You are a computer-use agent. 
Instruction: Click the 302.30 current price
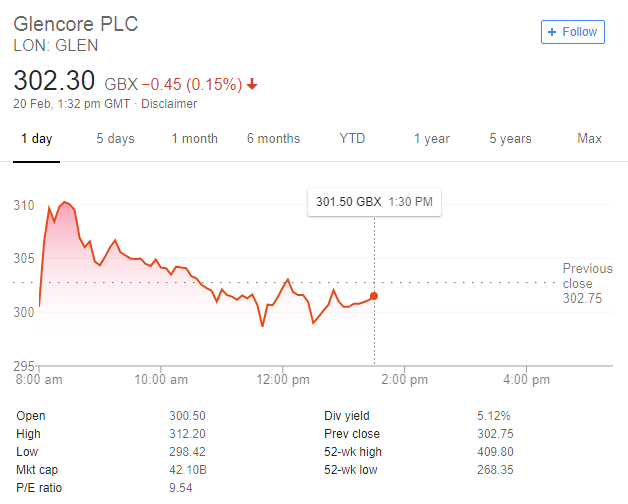click(x=54, y=81)
